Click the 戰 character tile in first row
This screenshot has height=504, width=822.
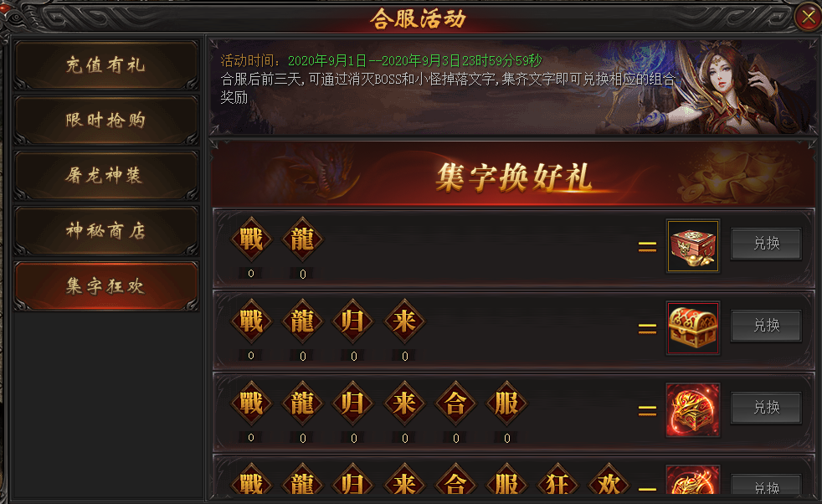pyautogui.click(x=251, y=239)
